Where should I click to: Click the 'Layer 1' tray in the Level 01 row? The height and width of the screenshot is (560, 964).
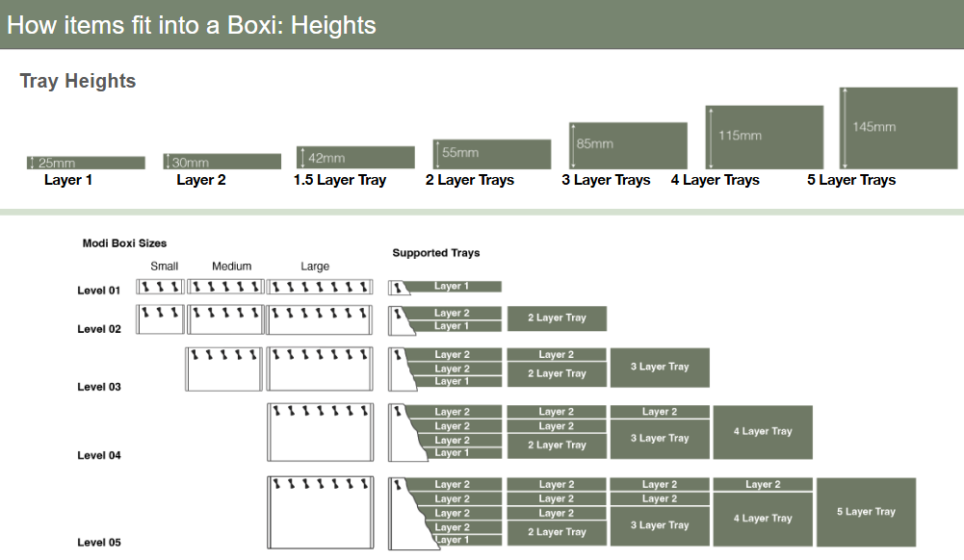click(x=453, y=286)
